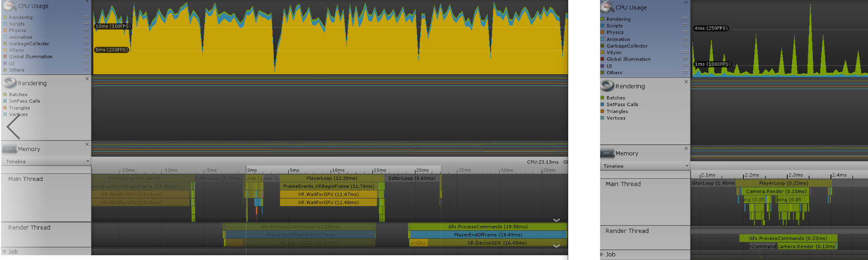Click the CPU Usage module icon in left profiler
The height and width of the screenshot is (260, 868).
tap(10, 6)
